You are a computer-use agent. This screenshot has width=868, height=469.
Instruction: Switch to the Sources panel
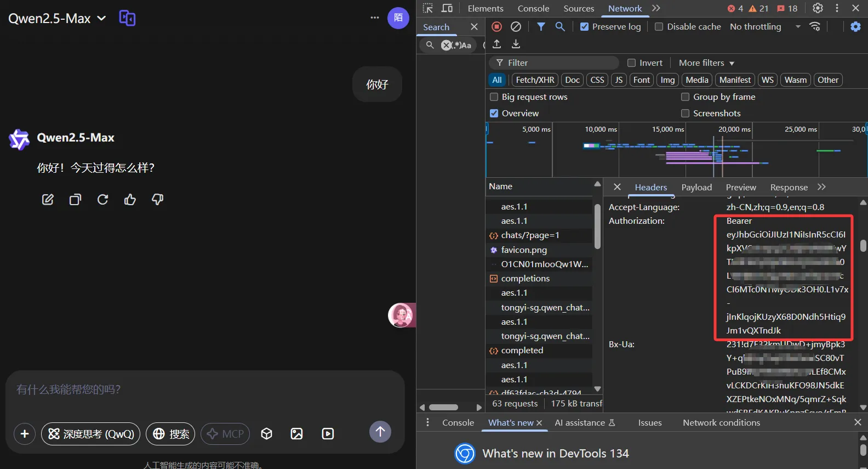[579, 8]
